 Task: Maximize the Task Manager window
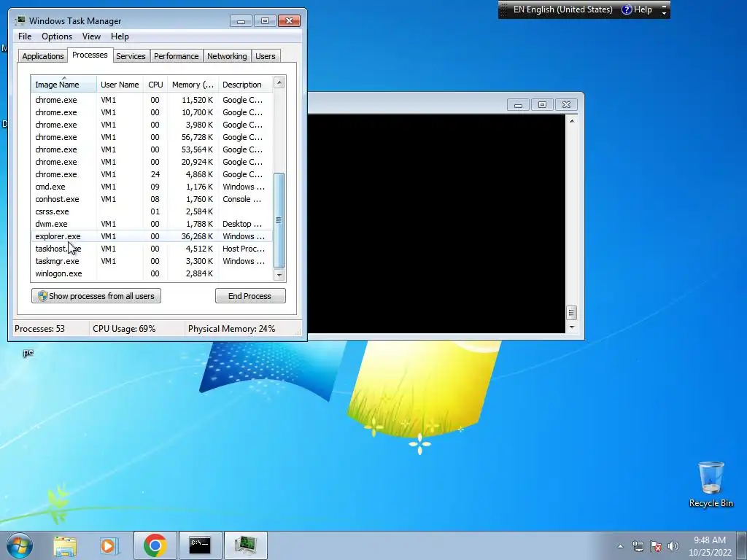(x=265, y=21)
